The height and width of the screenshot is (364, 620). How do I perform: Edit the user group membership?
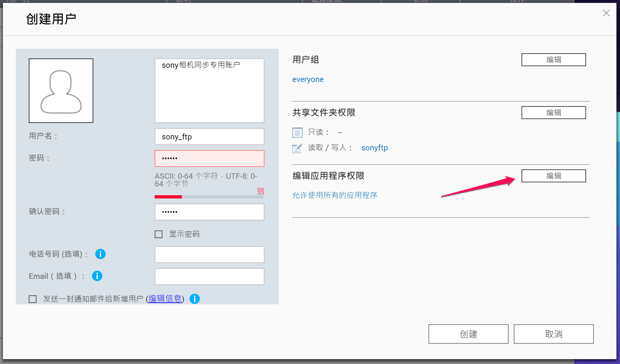[553, 60]
